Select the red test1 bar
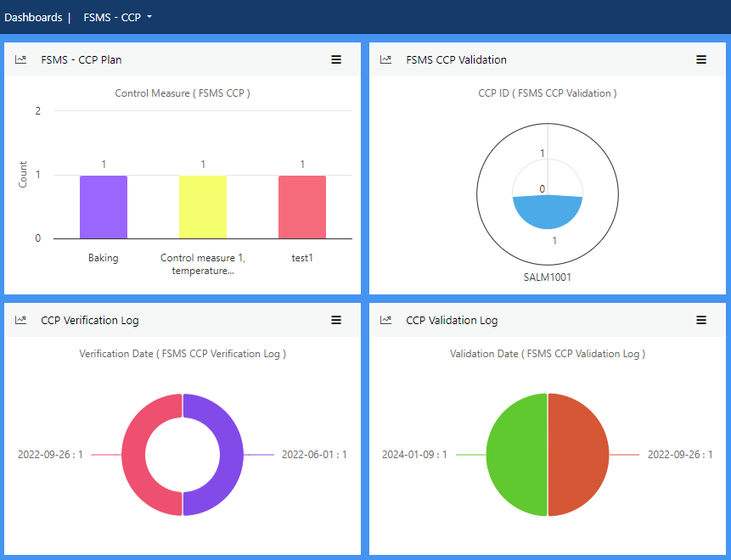 coord(302,207)
